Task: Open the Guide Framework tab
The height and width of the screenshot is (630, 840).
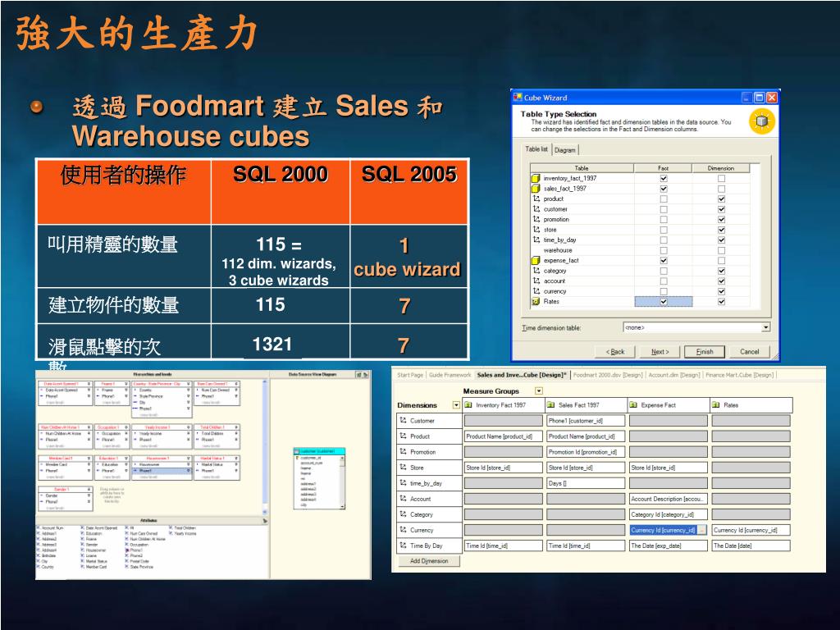Action: (x=450, y=375)
